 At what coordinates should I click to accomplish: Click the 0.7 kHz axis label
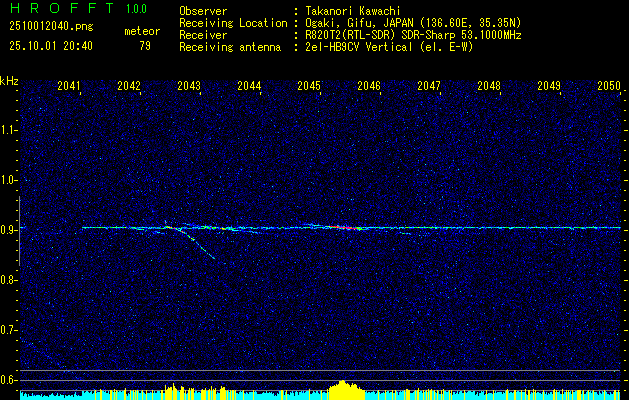point(9,330)
